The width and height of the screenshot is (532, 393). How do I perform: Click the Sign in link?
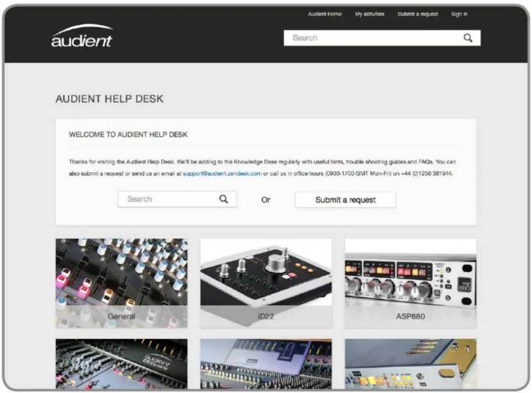(459, 14)
